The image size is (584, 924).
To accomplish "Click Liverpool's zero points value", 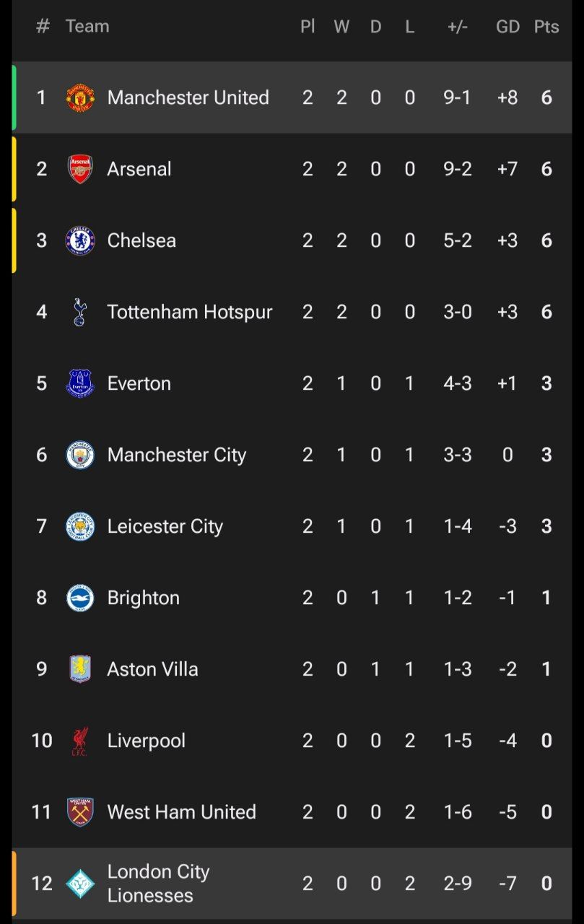I will click(546, 741).
